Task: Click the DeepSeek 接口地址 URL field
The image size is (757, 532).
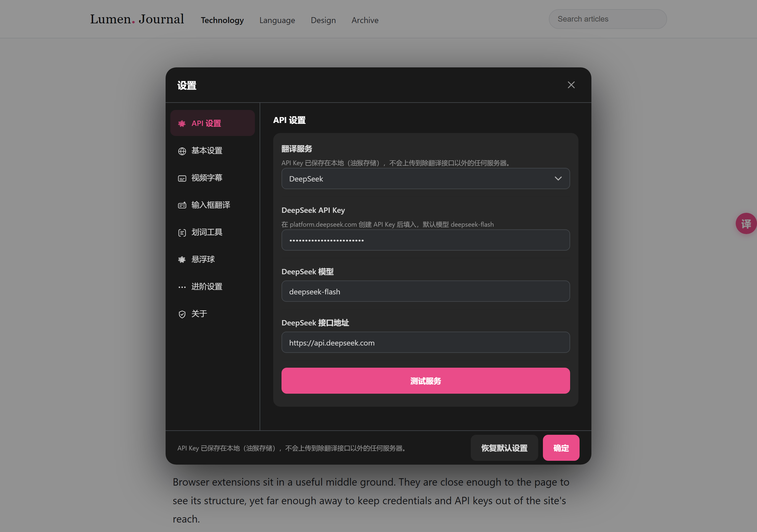Action: pos(425,343)
